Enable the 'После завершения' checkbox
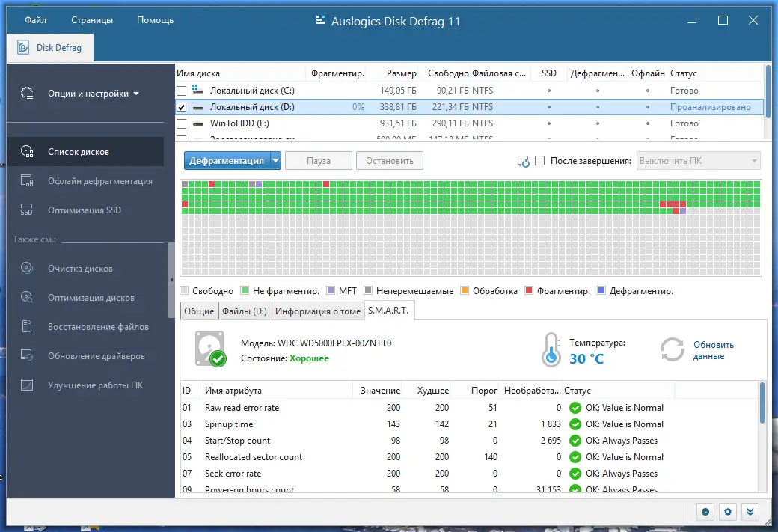 pyautogui.click(x=540, y=161)
